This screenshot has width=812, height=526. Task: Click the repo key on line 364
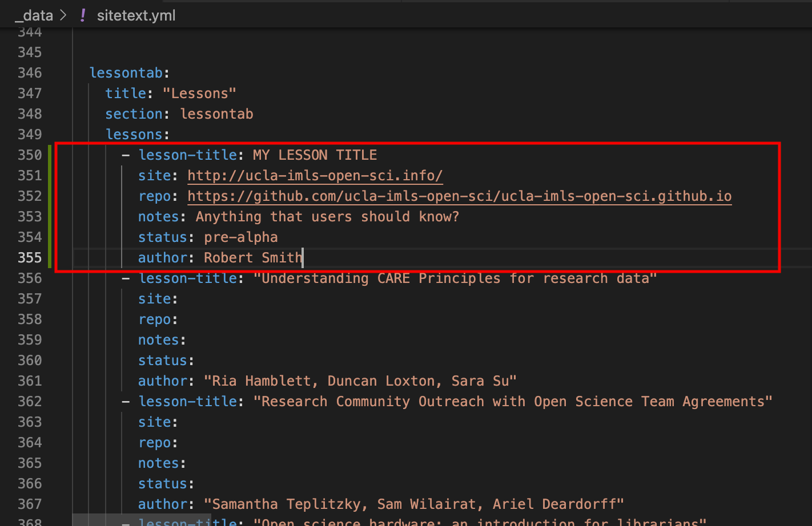point(155,443)
